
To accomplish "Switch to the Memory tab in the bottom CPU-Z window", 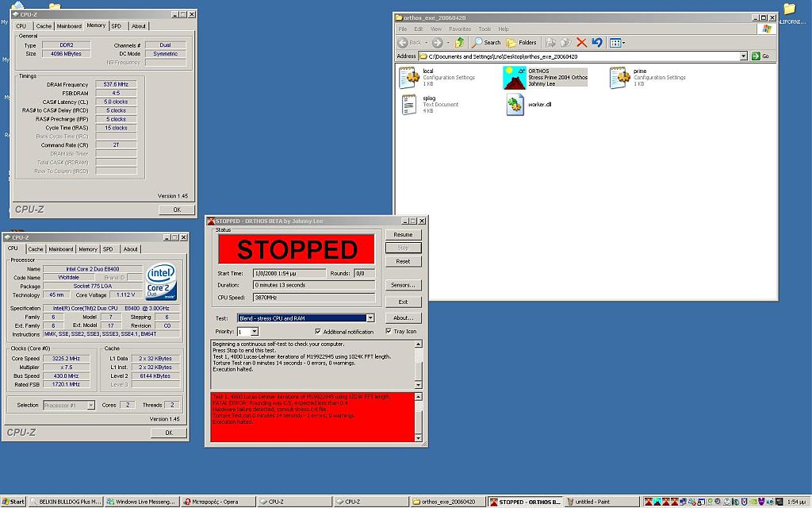I will click(88, 249).
